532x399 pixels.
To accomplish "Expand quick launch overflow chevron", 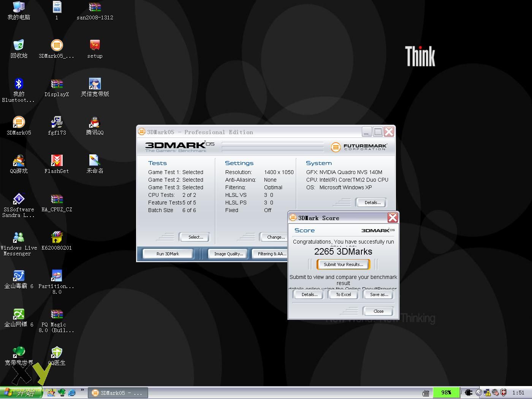I will [x=82, y=390].
